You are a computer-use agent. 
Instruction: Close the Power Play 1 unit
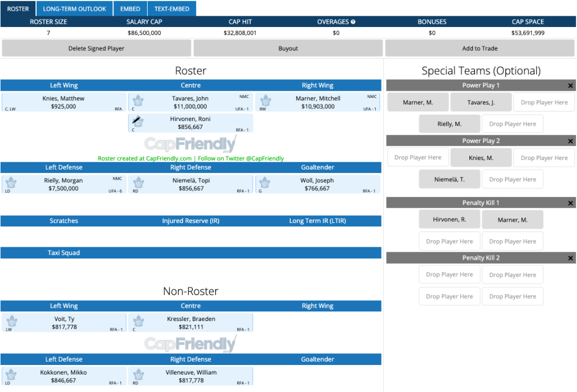tap(570, 86)
